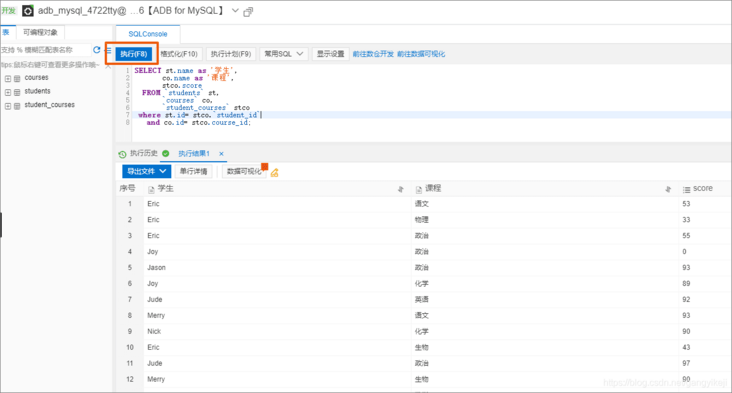732x393 pixels.
Task: Open the new window icon beside database name
Action: click(x=248, y=12)
